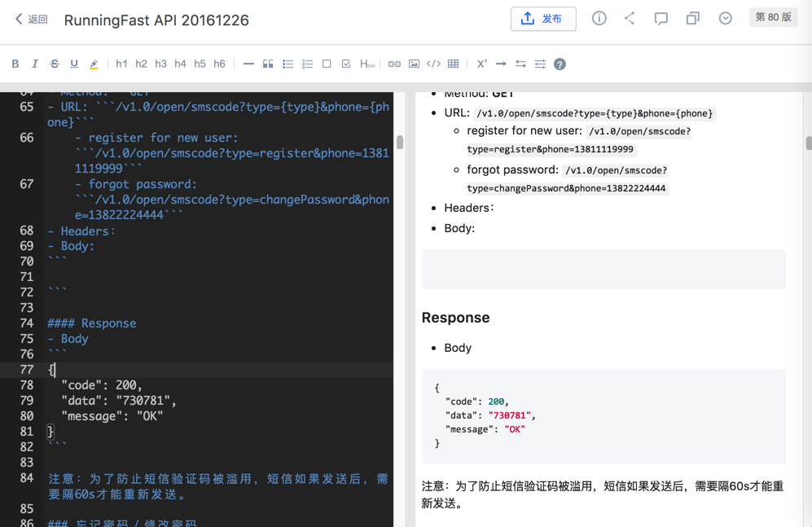This screenshot has width=812, height=527.
Task: Expand the circled down-arrow menu
Action: click(726, 19)
